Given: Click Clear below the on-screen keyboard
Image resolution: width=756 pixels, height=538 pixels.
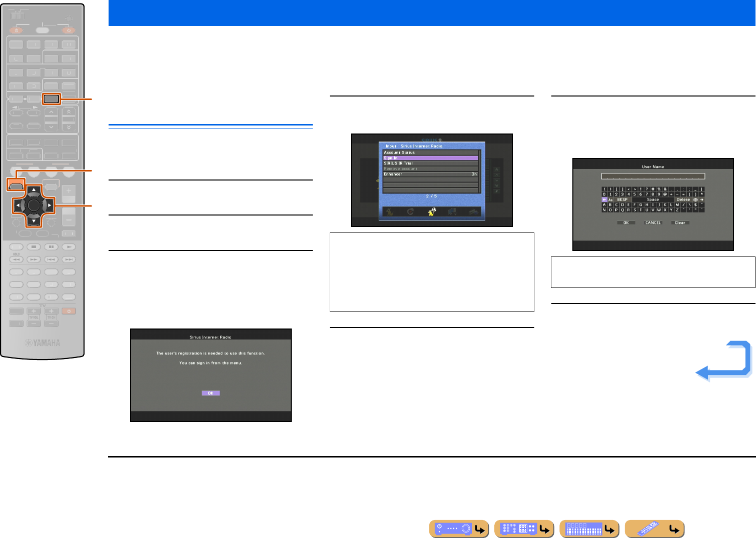Looking at the screenshot, I should tap(680, 222).
